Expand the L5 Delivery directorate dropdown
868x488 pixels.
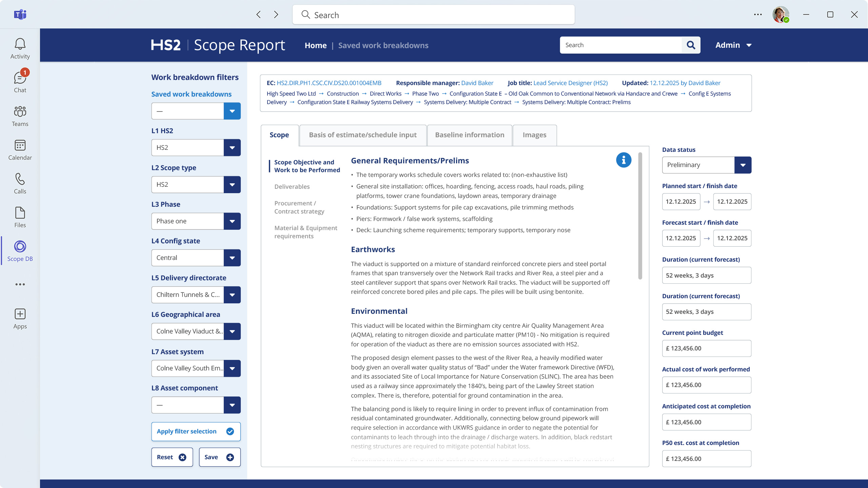[x=232, y=295]
